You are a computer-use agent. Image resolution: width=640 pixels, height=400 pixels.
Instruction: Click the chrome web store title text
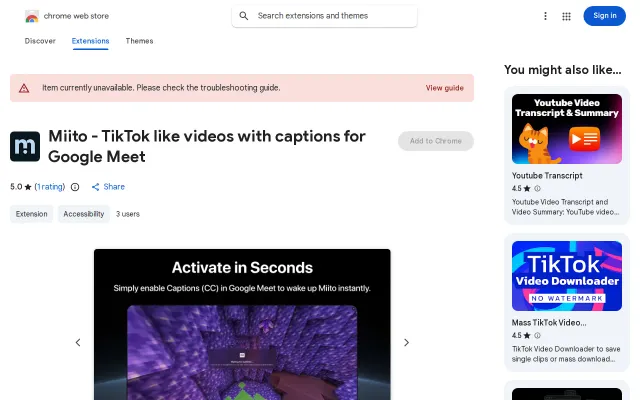[76, 16]
